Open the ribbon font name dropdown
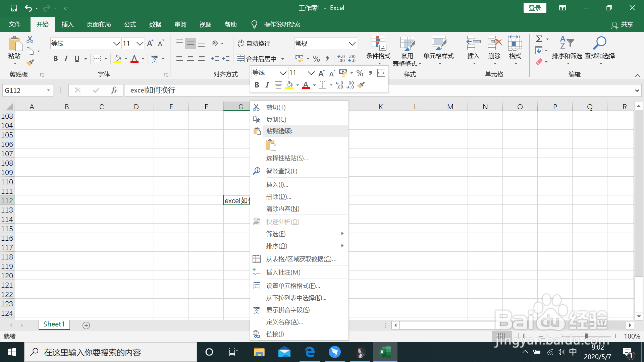644x362 pixels. [116, 43]
